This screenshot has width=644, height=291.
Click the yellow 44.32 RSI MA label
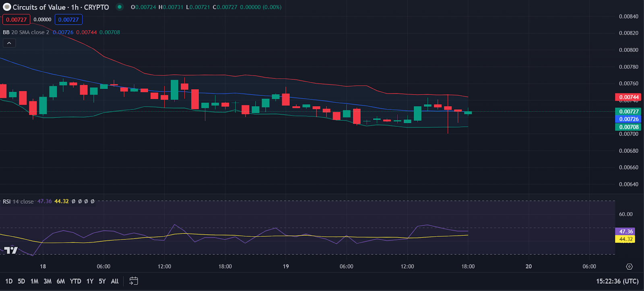tap(625, 239)
